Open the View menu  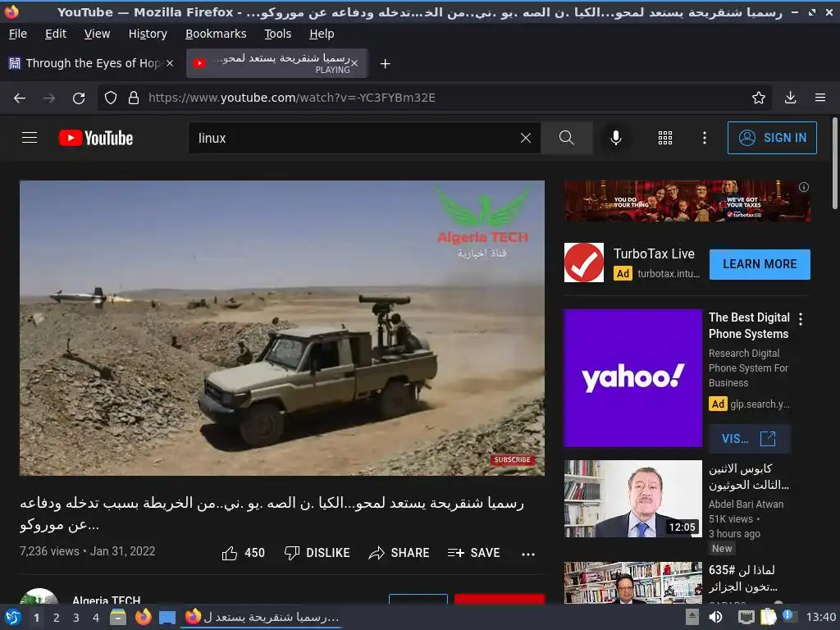(97, 34)
